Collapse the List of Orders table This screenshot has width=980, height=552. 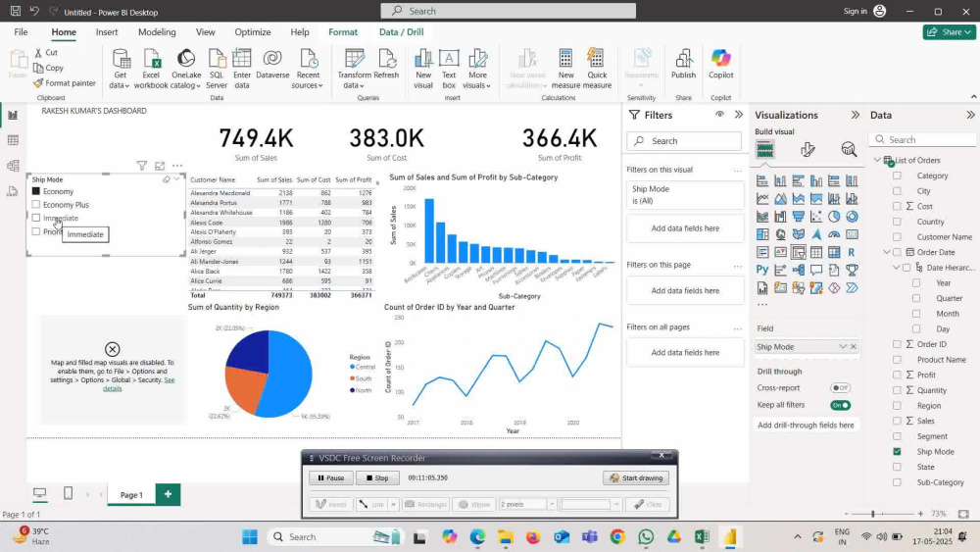click(877, 160)
